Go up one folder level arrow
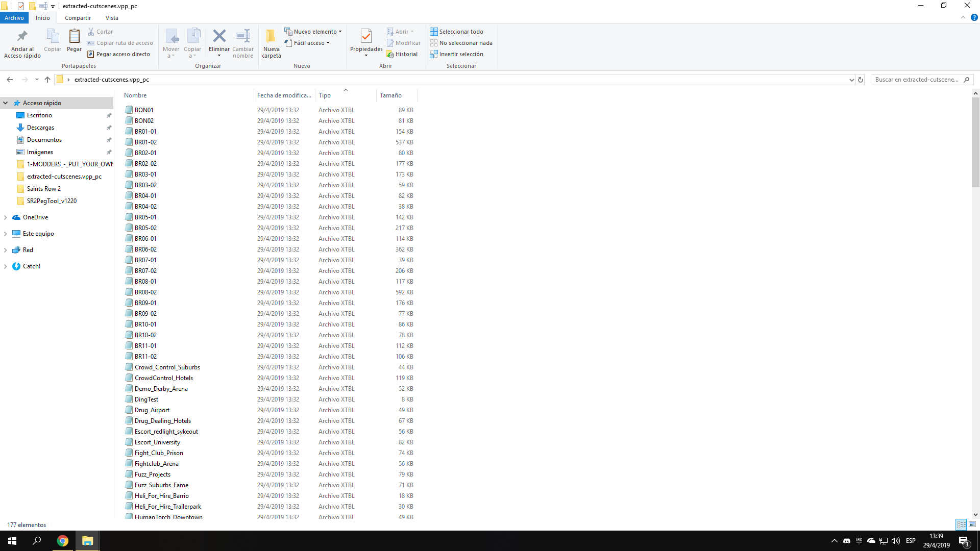Image resolution: width=980 pixels, height=551 pixels. 47,80
